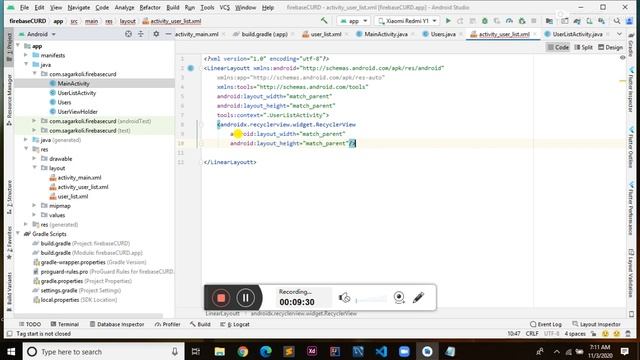
Task: Open the Layout Inspector
Action: tap(596, 324)
